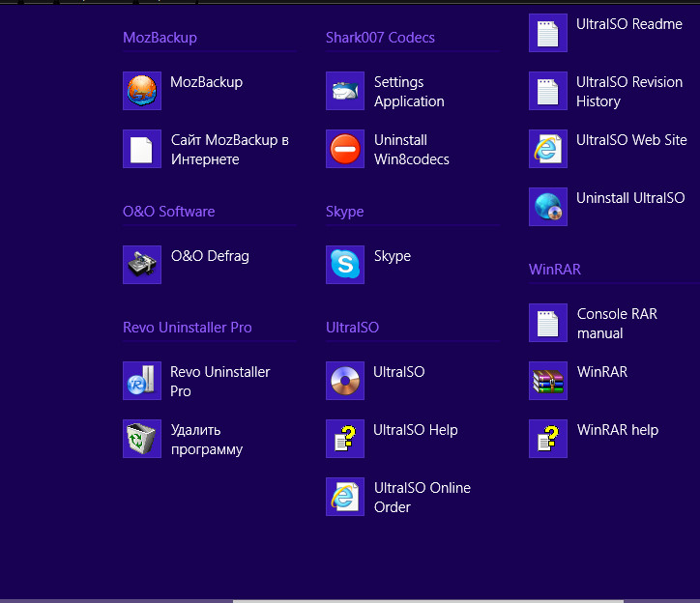Click the 'Удалить программу' label
700x603 pixels.
pyautogui.click(x=207, y=440)
